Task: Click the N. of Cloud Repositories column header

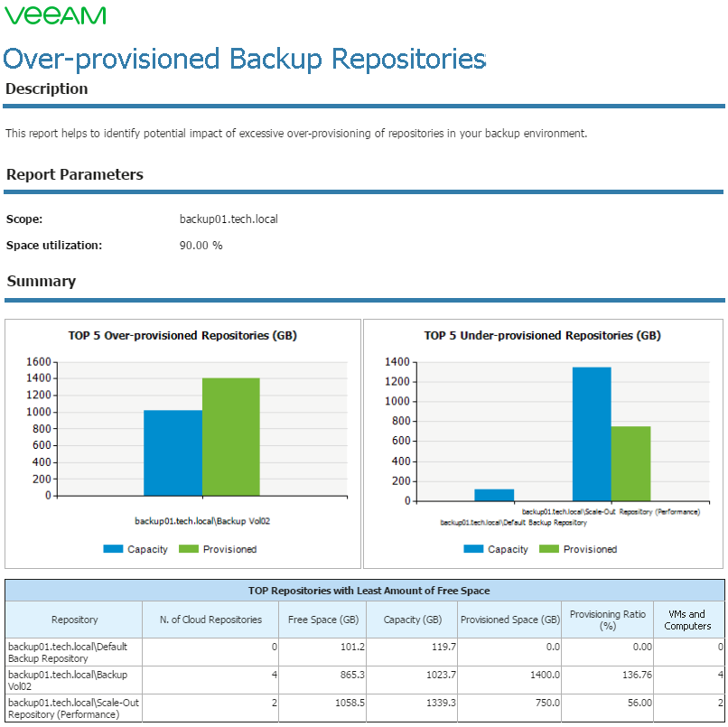Action: tap(210, 620)
